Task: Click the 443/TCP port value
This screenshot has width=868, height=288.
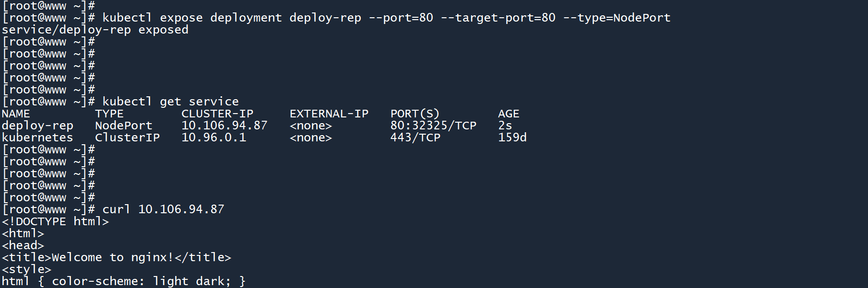Action: click(416, 138)
